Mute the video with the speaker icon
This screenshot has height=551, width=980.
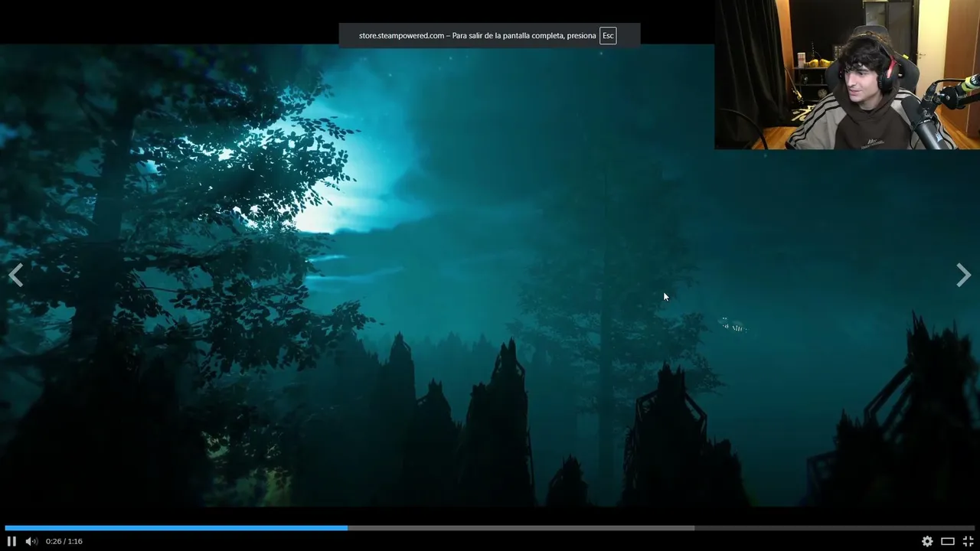click(x=31, y=541)
